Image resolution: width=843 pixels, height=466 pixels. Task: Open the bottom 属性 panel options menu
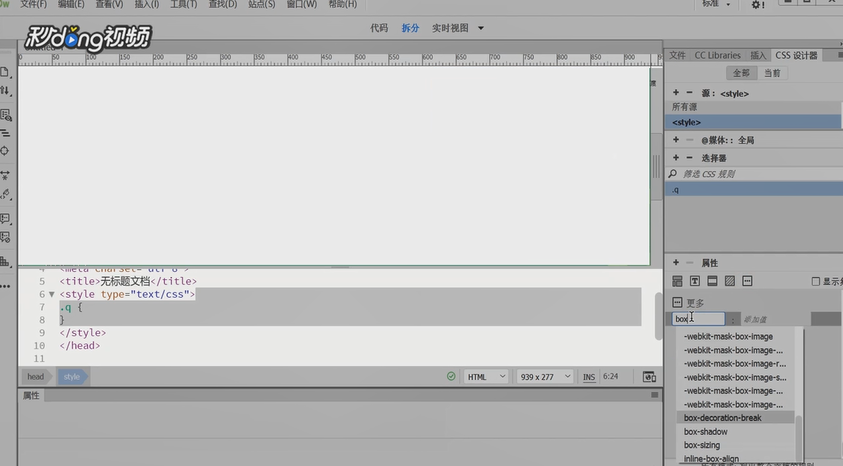tap(654, 395)
